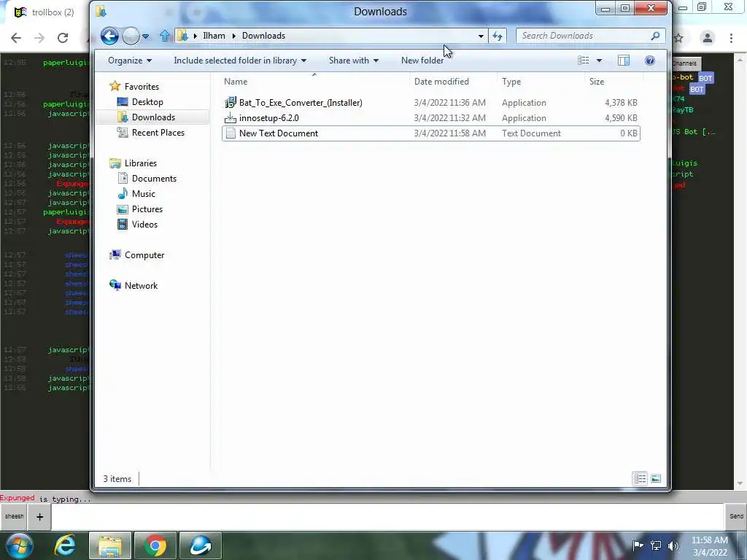
Task: Open Action Center flag in tray
Action: coord(638,545)
